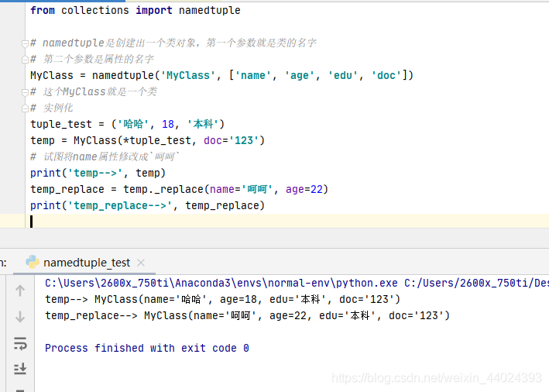
Task: Click console output 'temp--> MyClass(name='哈哈''
Action: [x=222, y=299]
